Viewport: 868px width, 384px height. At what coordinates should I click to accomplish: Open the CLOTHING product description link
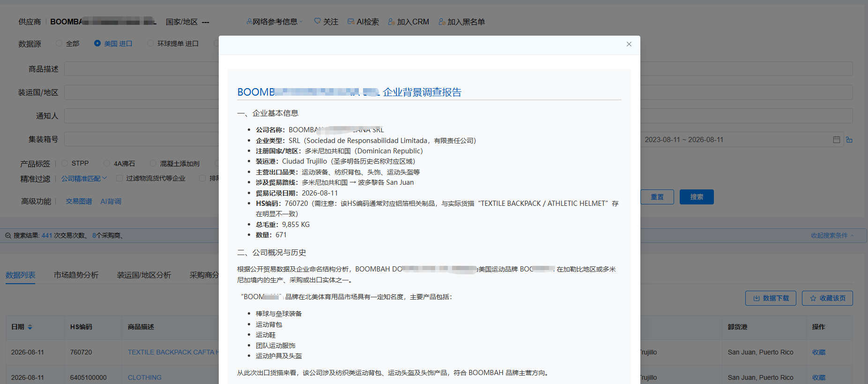click(145, 377)
